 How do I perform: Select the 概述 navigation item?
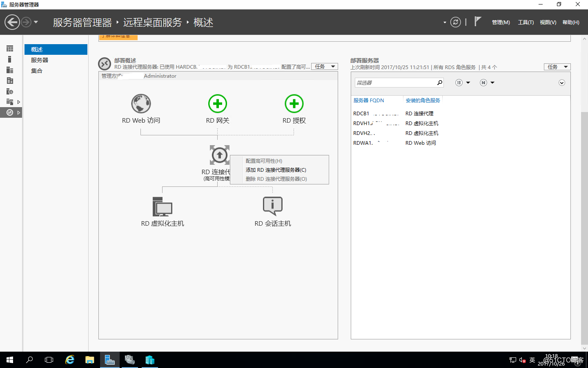[56, 49]
